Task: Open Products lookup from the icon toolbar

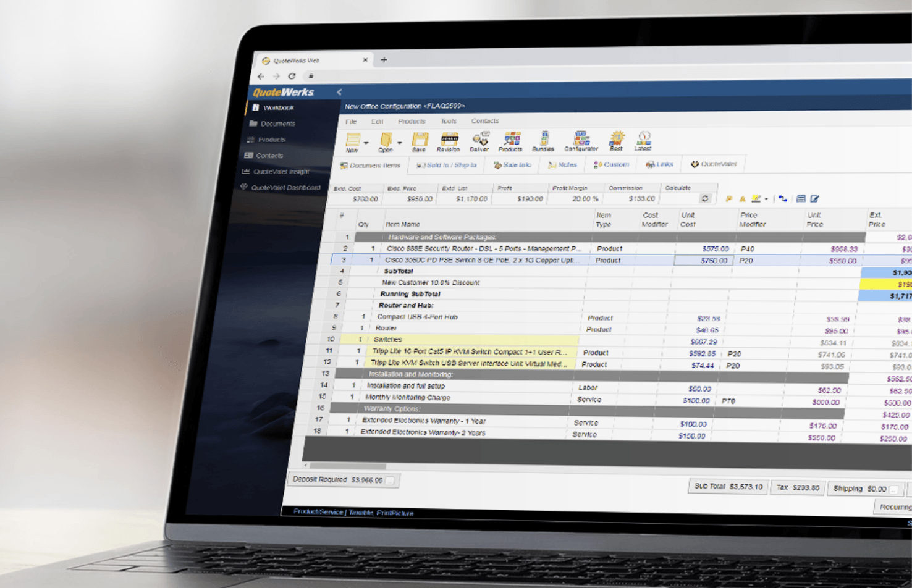Action: pyautogui.click(x=511, y=141)
